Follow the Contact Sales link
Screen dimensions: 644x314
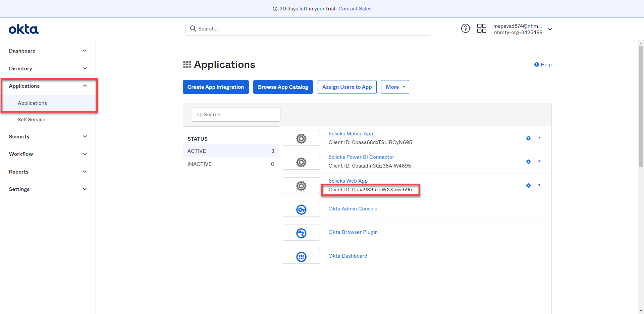click(x=355, y=9)
